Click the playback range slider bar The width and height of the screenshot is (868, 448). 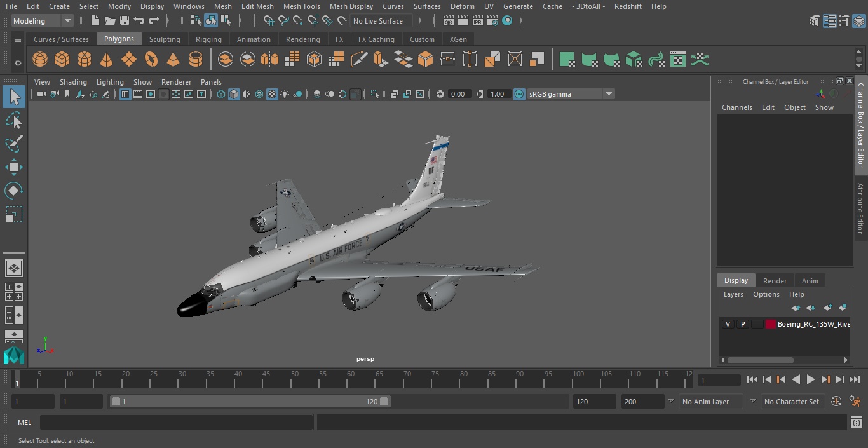[250, 402]
